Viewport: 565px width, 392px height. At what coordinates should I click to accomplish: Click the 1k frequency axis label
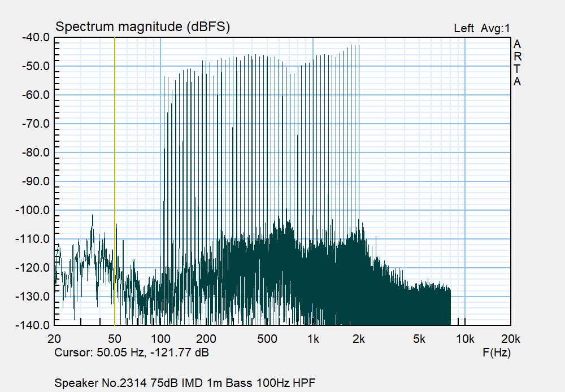[x=313, y=339]
